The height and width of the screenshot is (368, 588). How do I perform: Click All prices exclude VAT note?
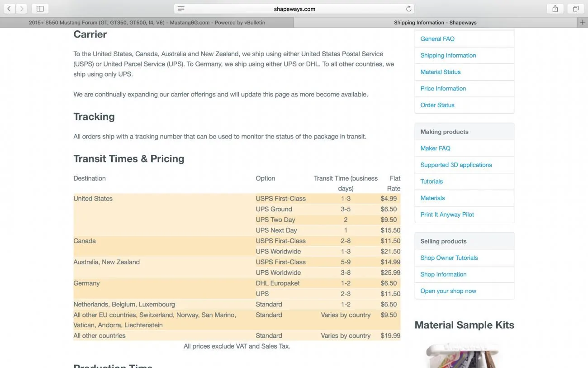[237, 346]
